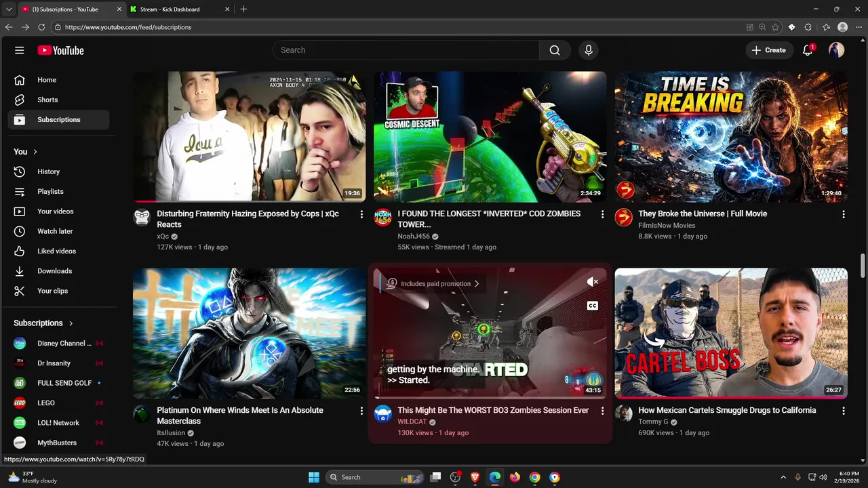Open the browser tab list dropdown
This screenshot has width=868, height=488.
pos(8,9)
